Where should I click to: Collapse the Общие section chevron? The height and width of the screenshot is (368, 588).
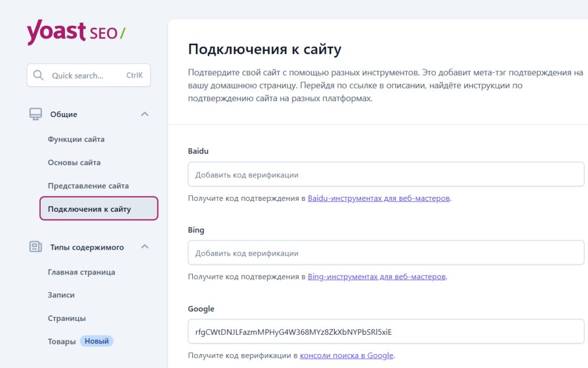coord(145,114)
